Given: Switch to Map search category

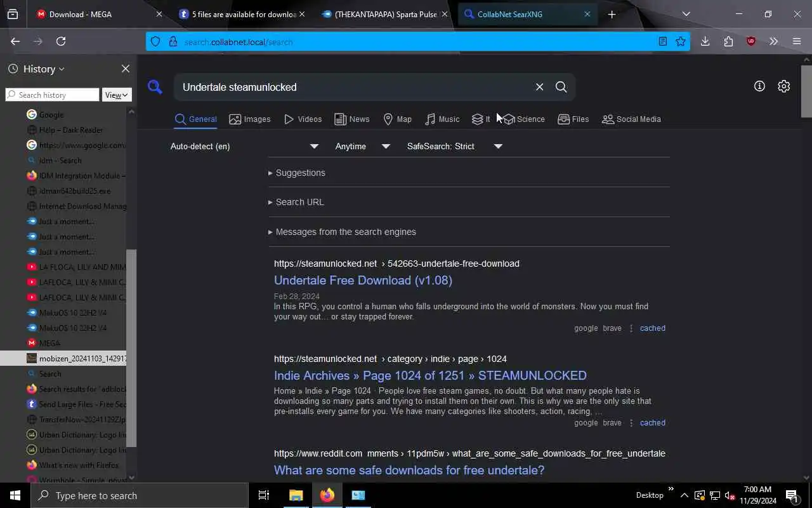Looking at the screenshot, I should coord(398,119).
